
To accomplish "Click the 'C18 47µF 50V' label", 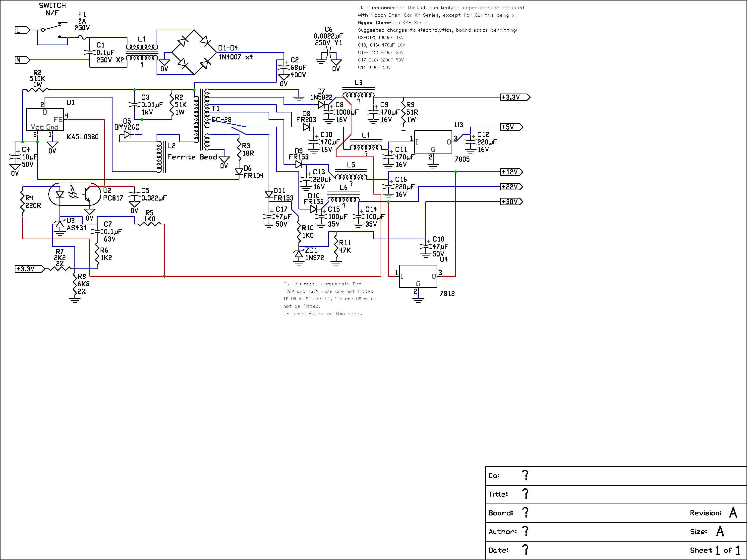I will (440, 246).
